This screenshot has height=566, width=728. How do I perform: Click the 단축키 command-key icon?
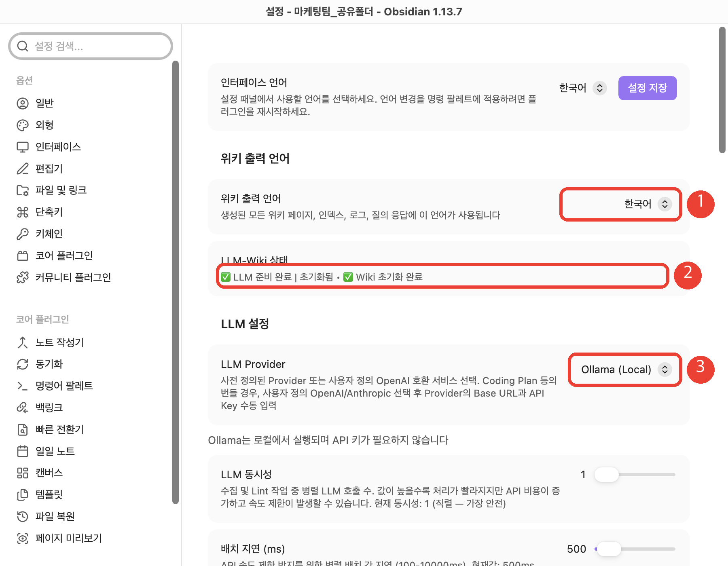23,212
